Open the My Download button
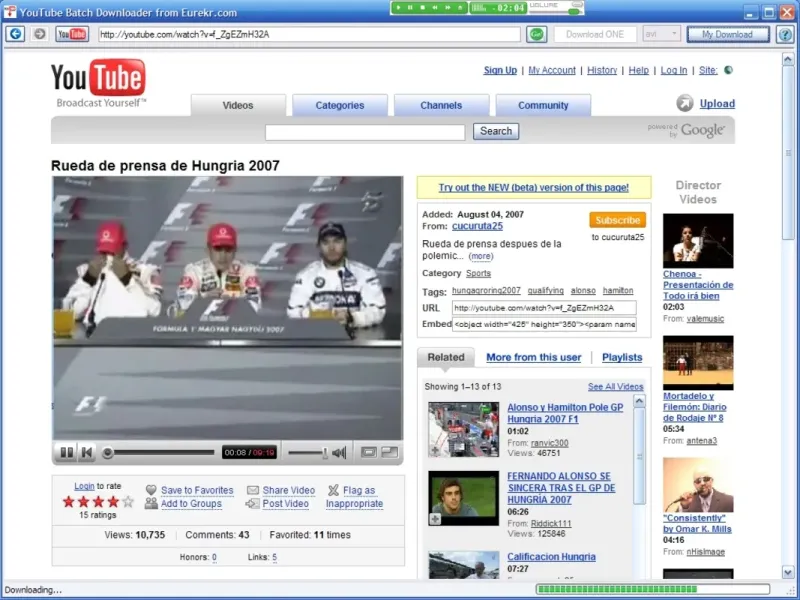 727,34
